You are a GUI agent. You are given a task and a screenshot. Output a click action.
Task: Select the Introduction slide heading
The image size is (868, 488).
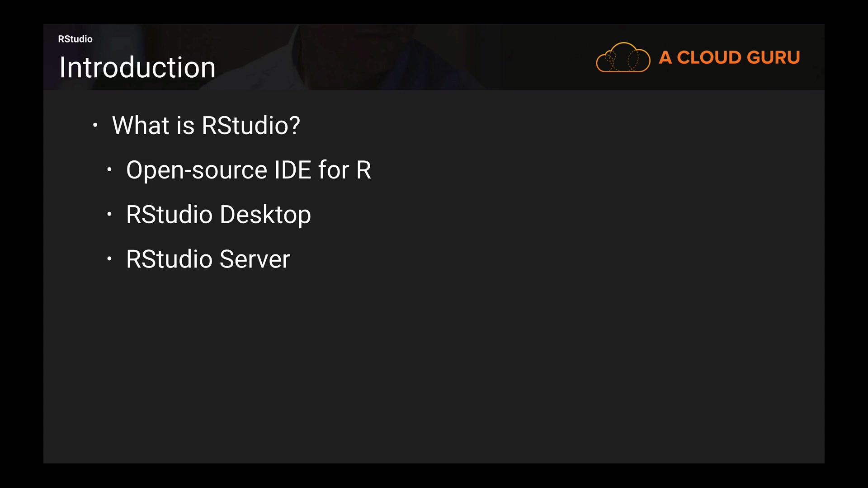pos(137,68)
